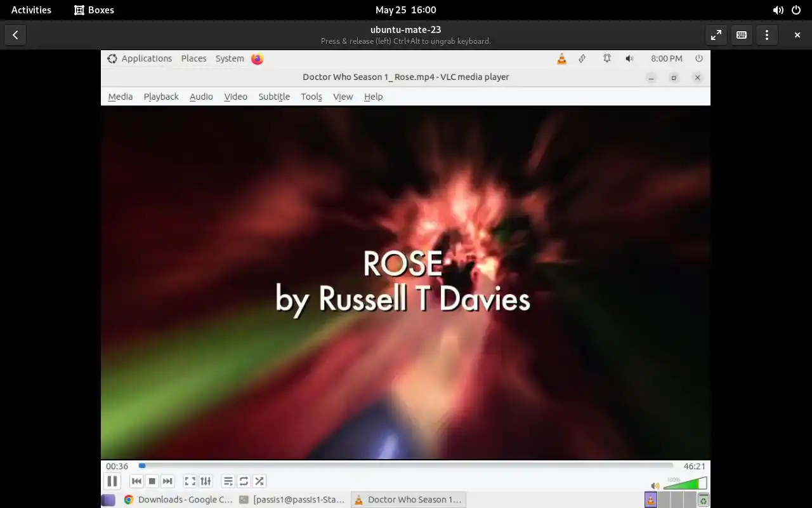Open the Audio menu
Viewport: 812px width, 508px height.
pyautogui.click(x=201, y=97)
